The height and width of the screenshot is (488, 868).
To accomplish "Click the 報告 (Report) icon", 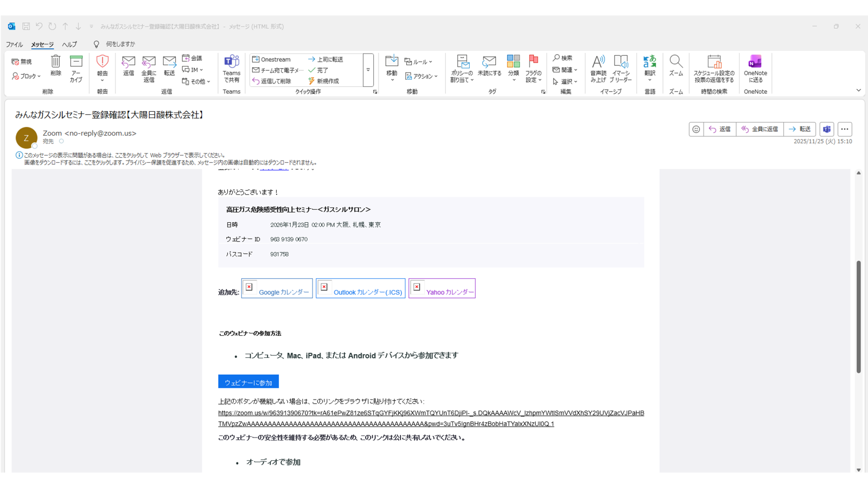I will pos(101,65).
